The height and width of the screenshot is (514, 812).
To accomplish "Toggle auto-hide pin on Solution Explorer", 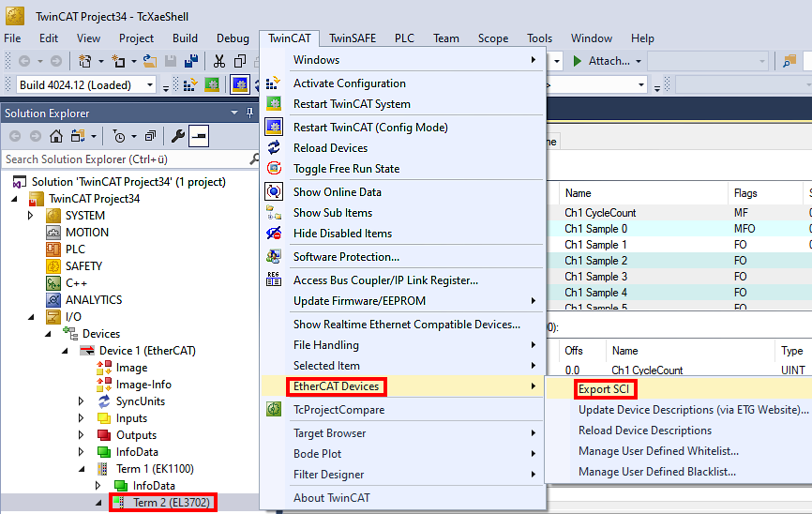I will click(249, 113).
